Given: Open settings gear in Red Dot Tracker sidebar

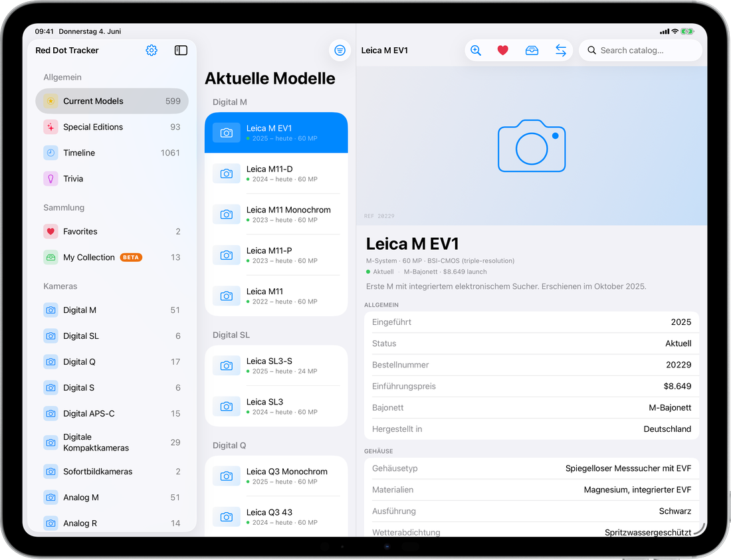Looking at the screenshot, I should point(152,50).
